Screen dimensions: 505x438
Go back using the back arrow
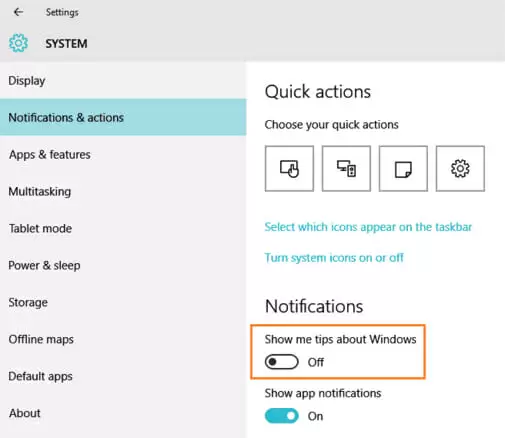[x=18, y=12]
